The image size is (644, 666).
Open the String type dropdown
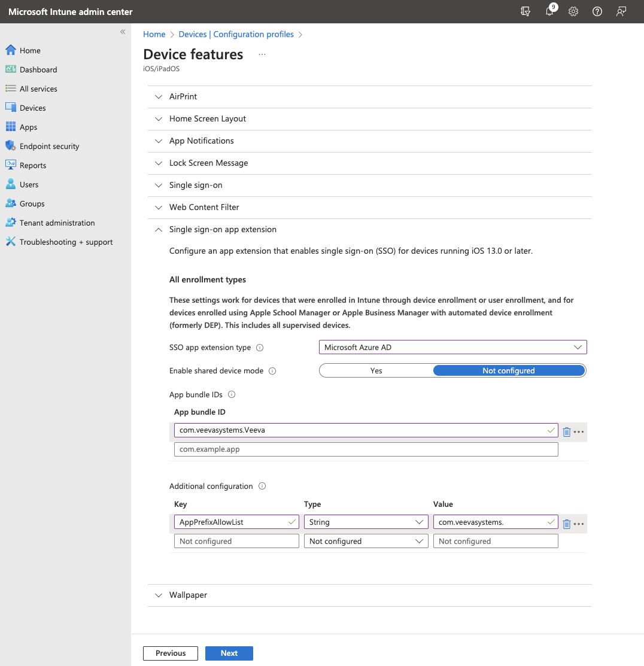[366, 522]
